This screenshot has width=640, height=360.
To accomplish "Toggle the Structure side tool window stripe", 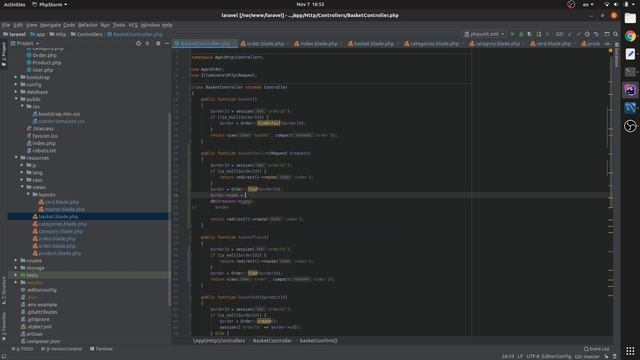I will 4,291.
